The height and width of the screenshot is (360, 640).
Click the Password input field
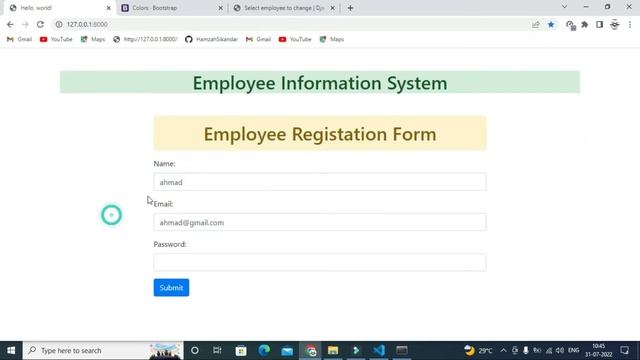(x=320, y=262)
